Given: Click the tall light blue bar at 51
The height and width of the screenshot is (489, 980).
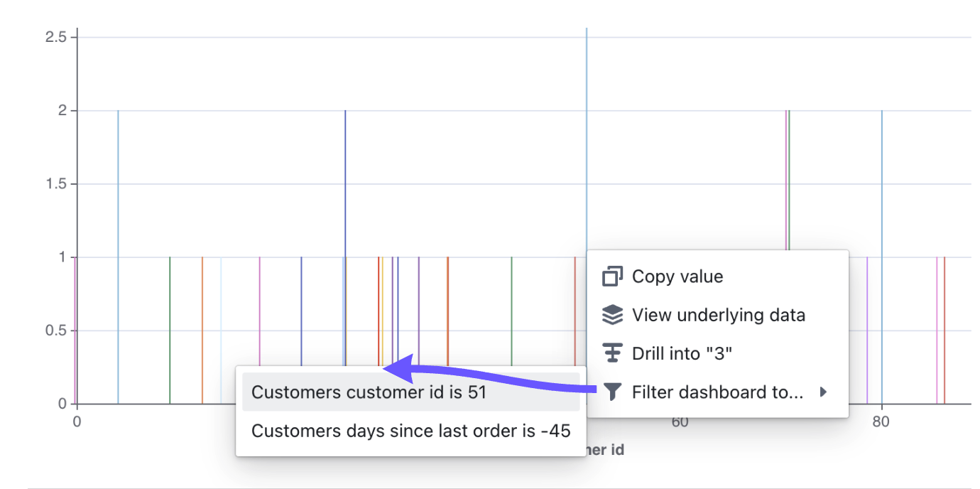Looking at the screenshot, I should (x=587, y=139).
